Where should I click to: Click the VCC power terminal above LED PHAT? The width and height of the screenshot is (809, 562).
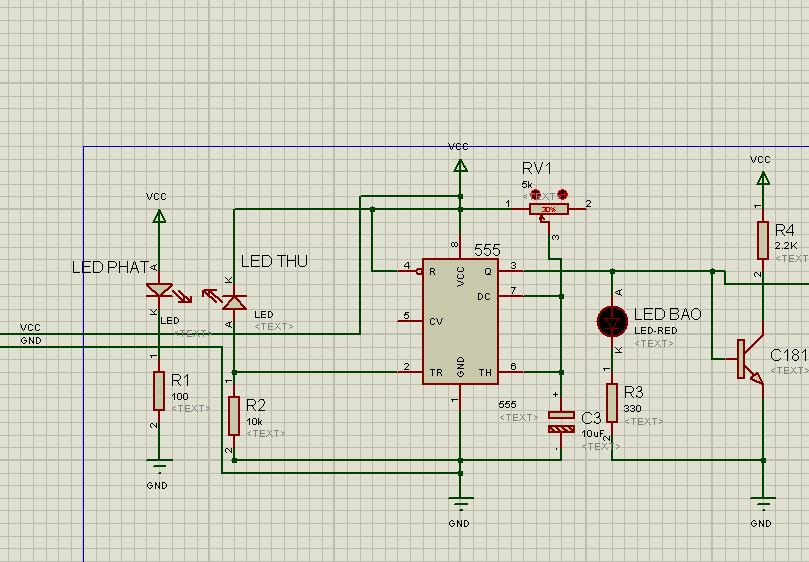[159, 216]
